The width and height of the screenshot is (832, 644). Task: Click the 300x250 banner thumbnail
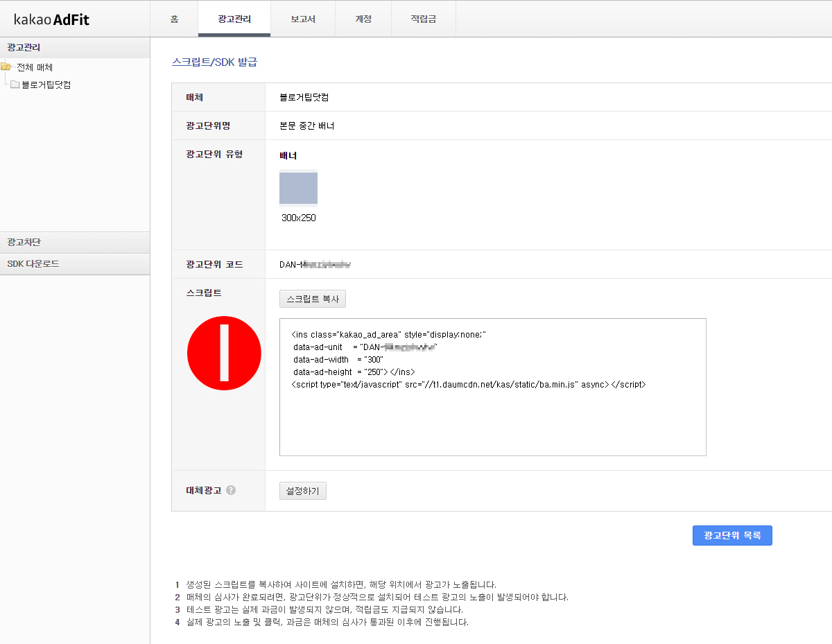298,189
